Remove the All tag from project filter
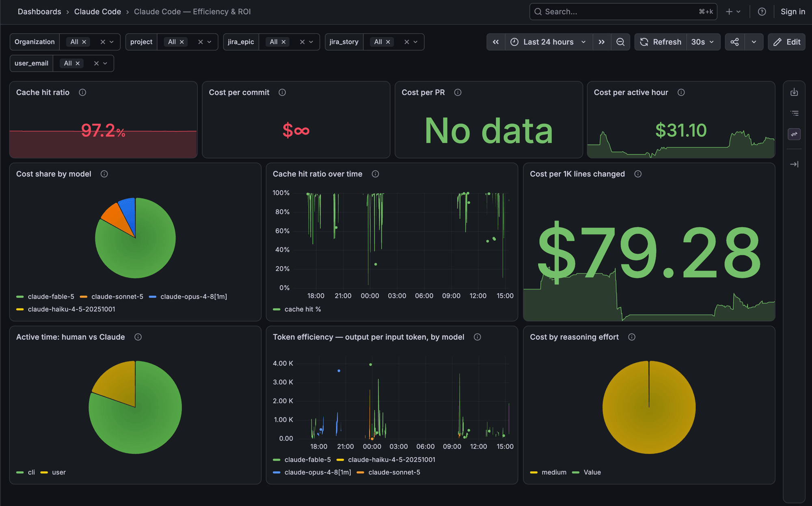 182,42
